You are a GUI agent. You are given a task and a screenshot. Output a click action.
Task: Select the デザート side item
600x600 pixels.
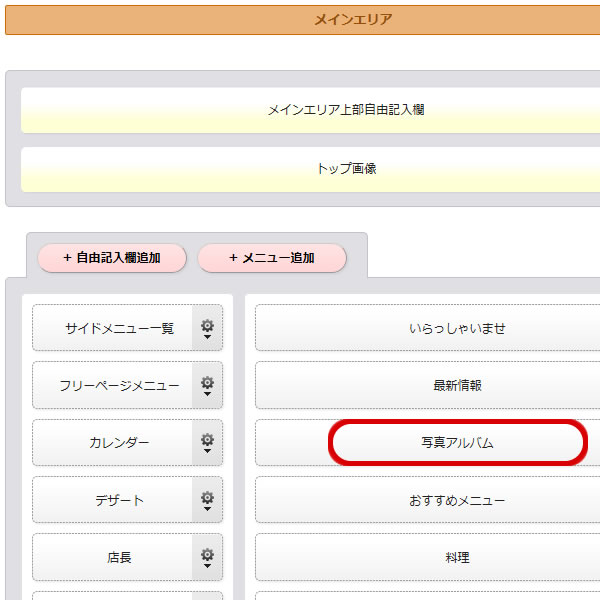(x=112, y=500)
